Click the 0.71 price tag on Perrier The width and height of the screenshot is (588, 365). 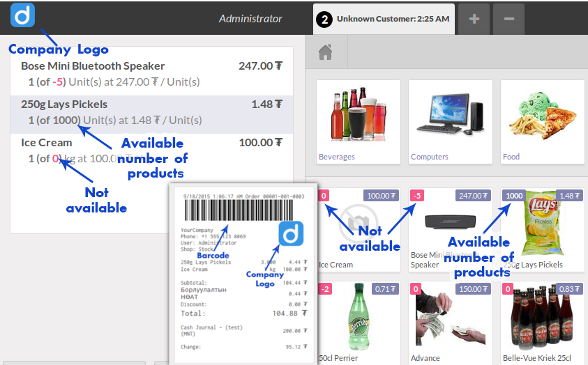click(x=385, y=289)
